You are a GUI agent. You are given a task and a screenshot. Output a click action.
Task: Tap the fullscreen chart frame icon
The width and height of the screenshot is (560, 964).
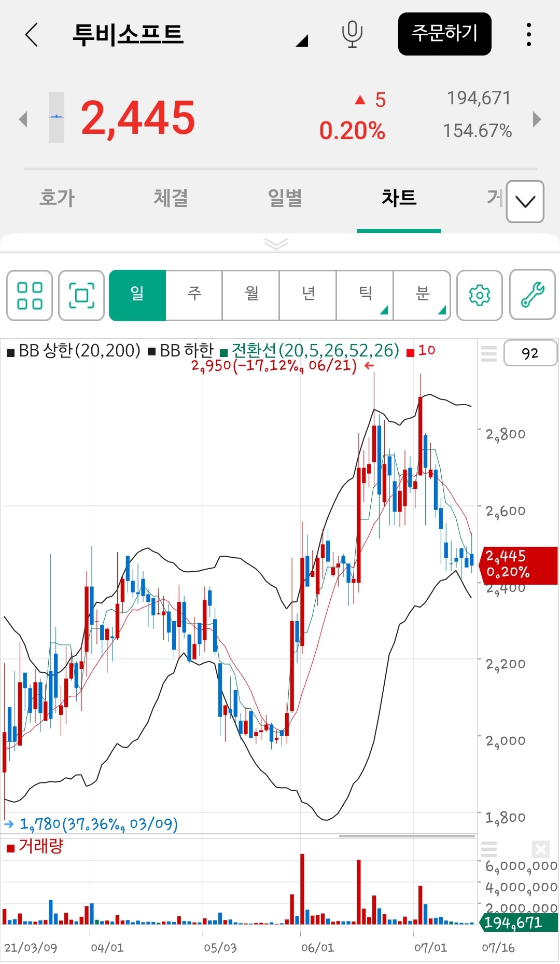81,295
